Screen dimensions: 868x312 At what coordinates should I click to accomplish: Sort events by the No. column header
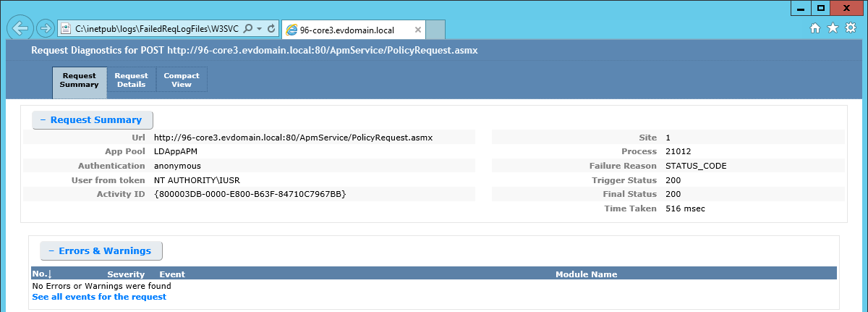click(x=42, y=274)
